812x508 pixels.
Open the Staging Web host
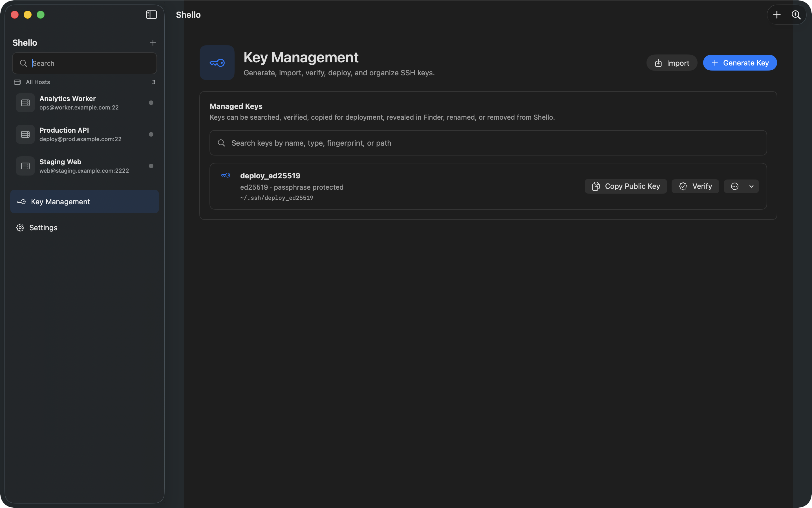pyautogui.click(x=85, y=166)
